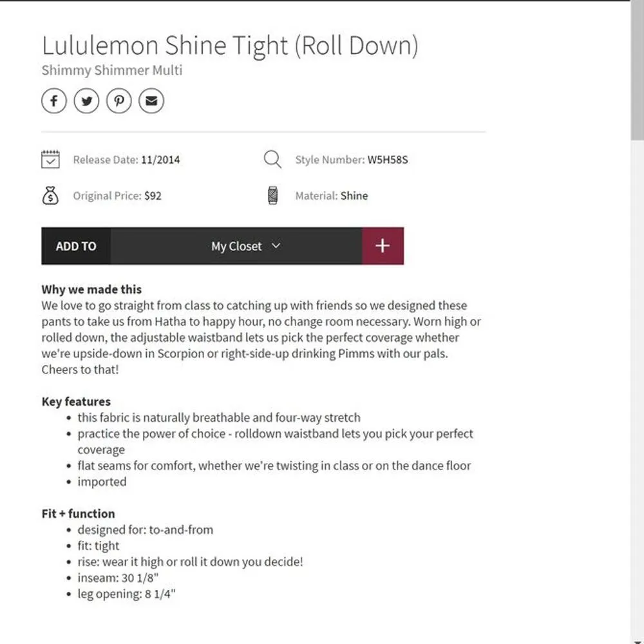644x644 pixels.
Task: Select the product title Lululemon Shine Tight
Action: [x=229, y=44]
